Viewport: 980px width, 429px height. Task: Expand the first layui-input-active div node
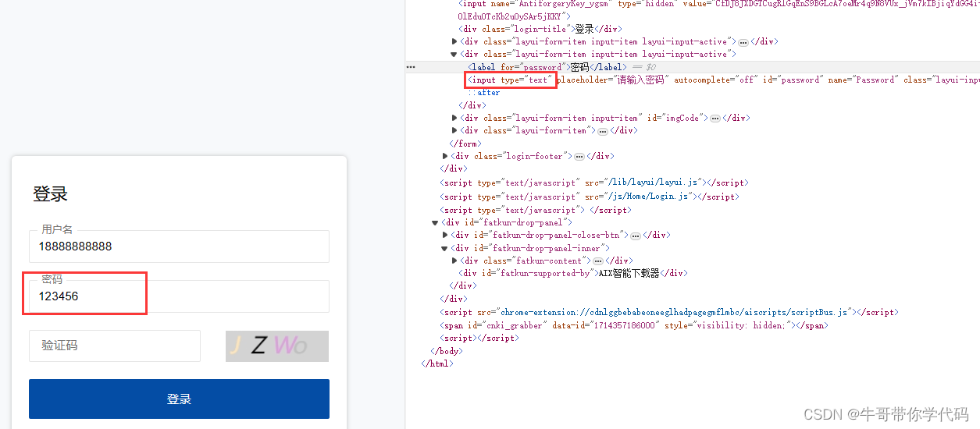coord(455,41)
